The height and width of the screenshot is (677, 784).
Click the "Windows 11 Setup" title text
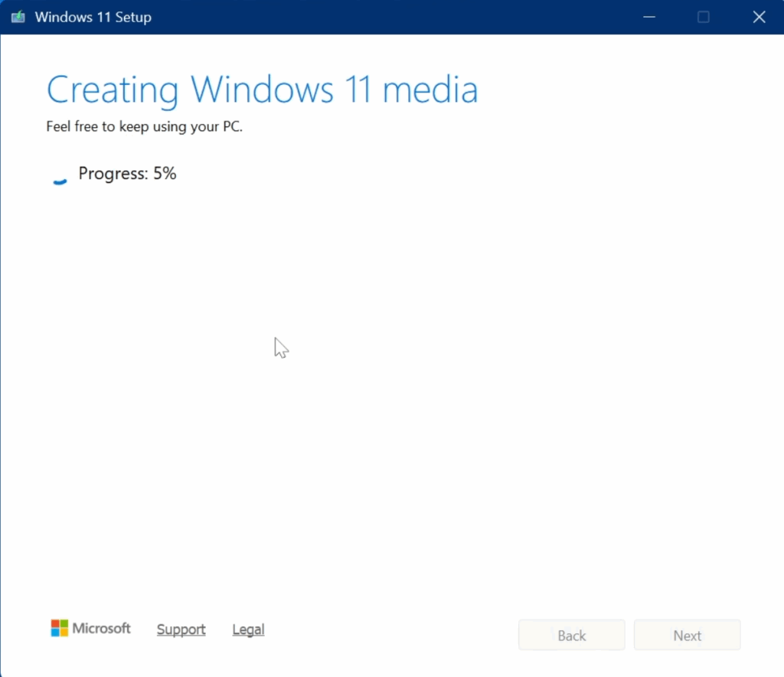pos(93,17)
